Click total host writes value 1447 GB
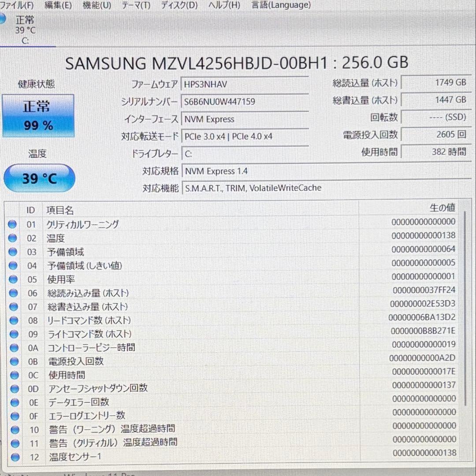476x476 pixels. (435, 100)
